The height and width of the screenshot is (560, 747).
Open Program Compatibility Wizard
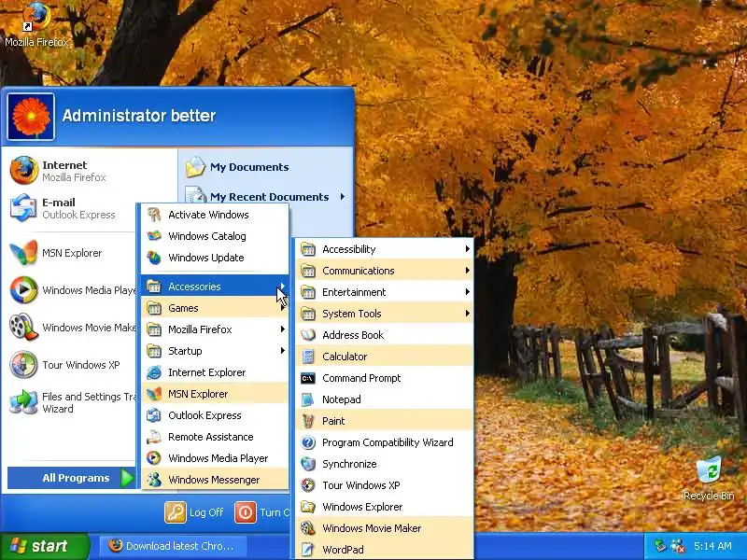pyautogui.click(x=385, y=442)
